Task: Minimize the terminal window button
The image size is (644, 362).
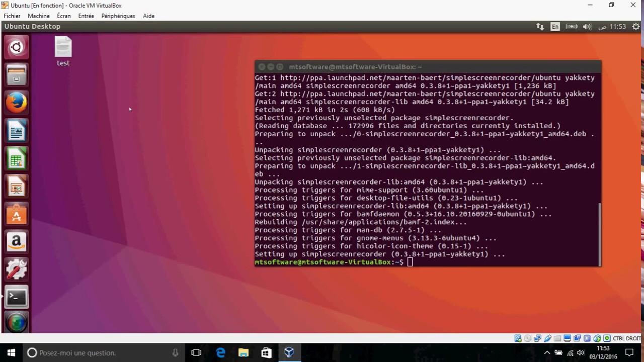Action: 271,66
